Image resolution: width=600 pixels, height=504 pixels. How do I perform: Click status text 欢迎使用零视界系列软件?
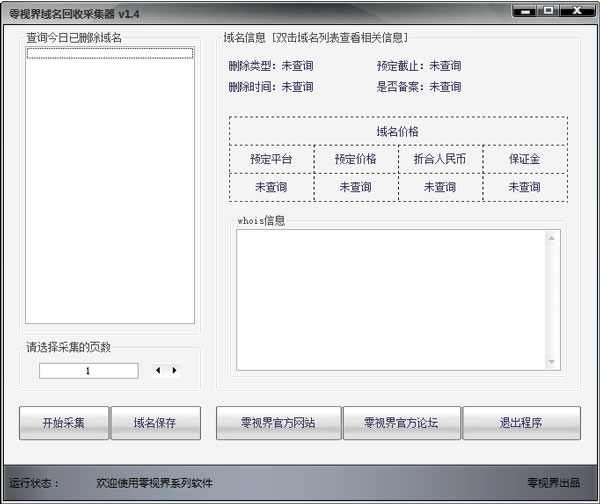[x=154, y=483]
